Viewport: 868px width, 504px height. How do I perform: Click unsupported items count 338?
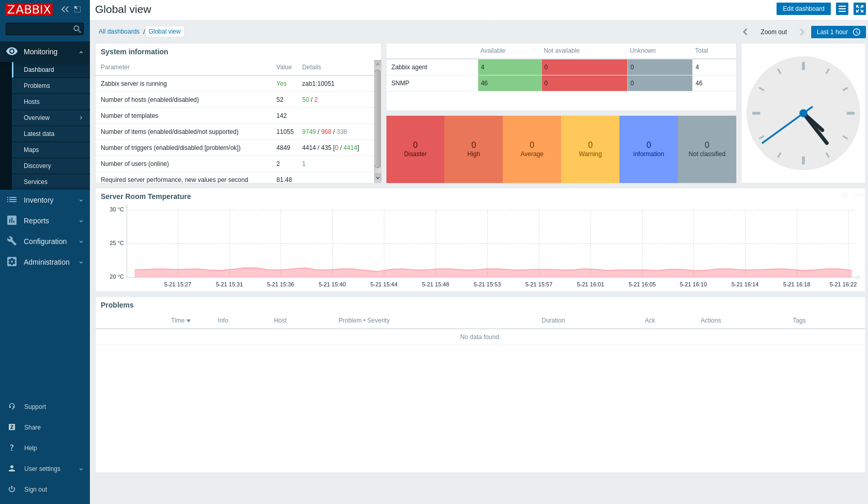pos(342,132)
